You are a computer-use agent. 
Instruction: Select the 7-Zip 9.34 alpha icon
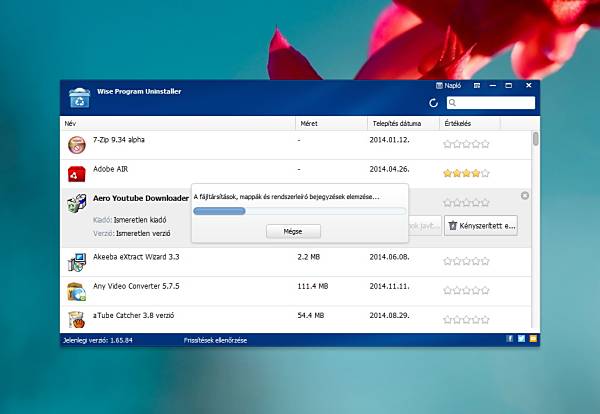(77, 145)
